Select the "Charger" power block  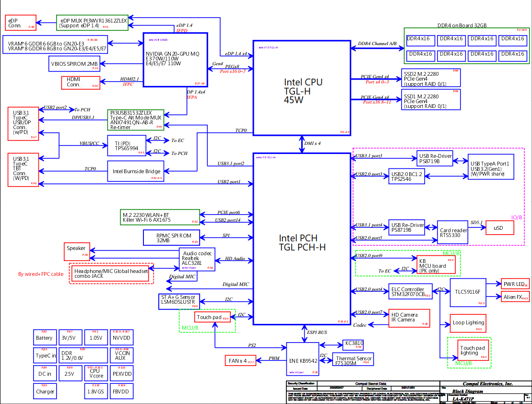[x=45, y=391]
